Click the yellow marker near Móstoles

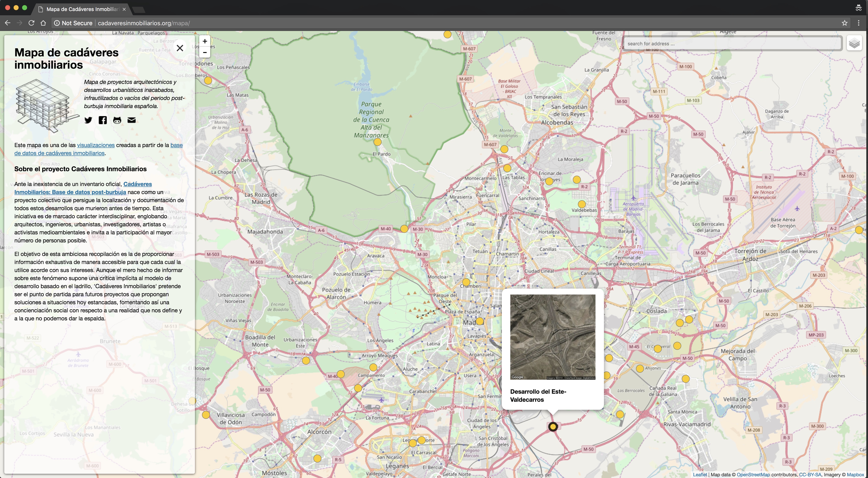point(317,459)
